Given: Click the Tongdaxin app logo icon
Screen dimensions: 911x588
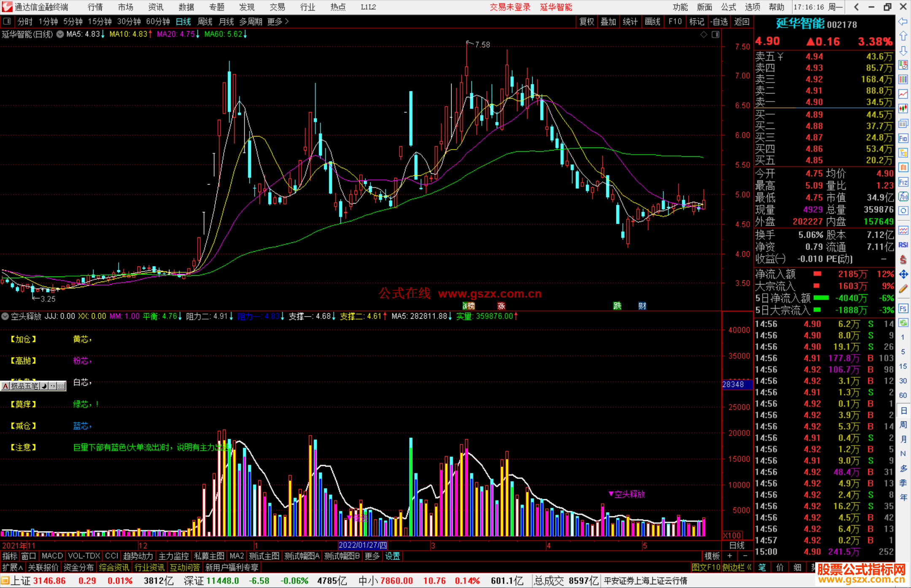Looking at the screenshot, I should tap(7, 7).
